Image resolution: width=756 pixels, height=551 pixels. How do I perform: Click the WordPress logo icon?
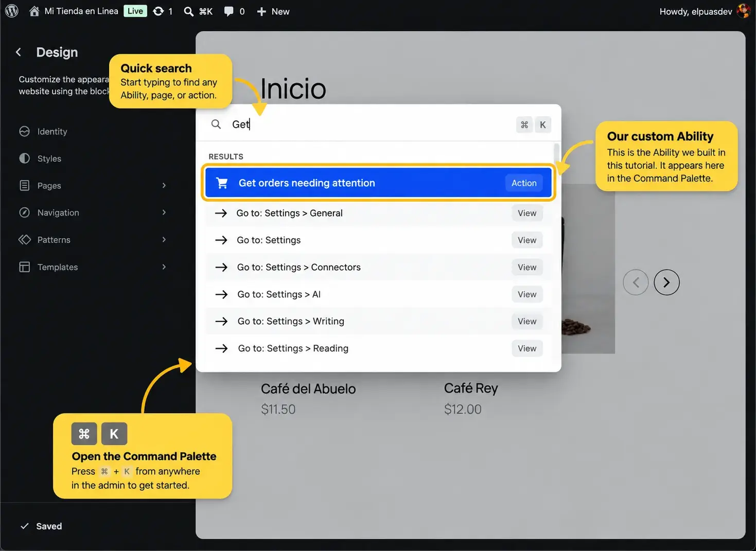12,11
